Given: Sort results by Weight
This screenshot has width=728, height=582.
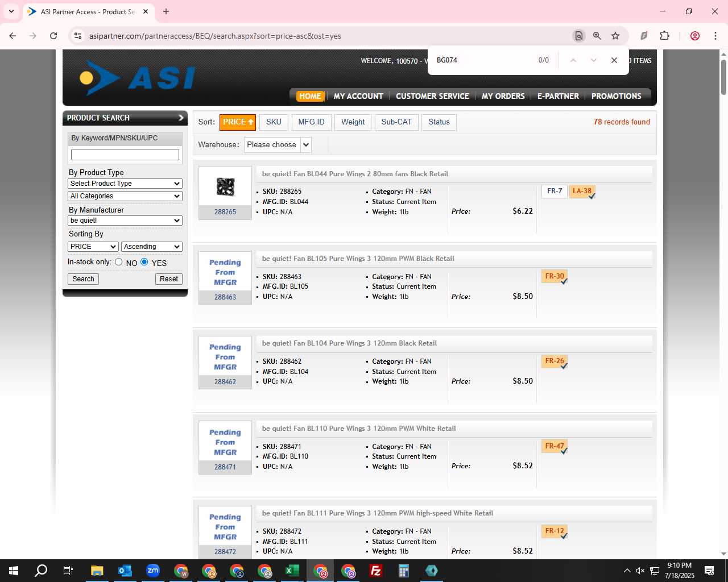Looking at the screenshot, I should (353, 122).
